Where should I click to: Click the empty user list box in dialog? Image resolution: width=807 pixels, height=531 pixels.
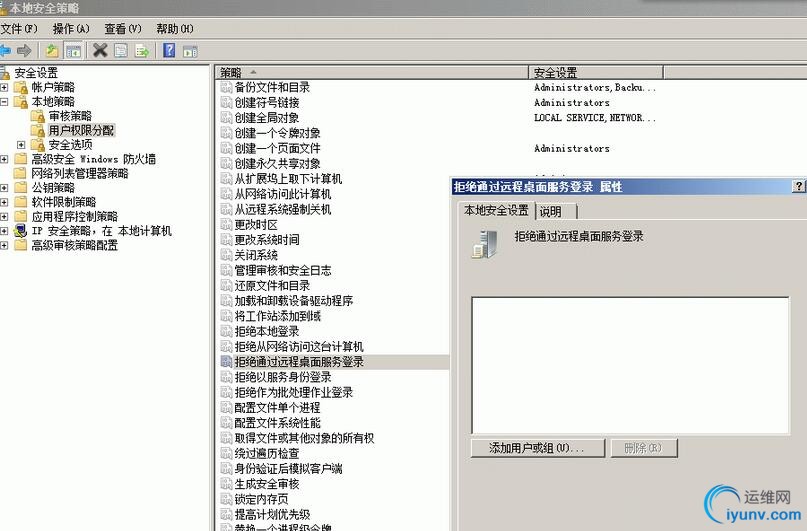(x=630, y=365)
